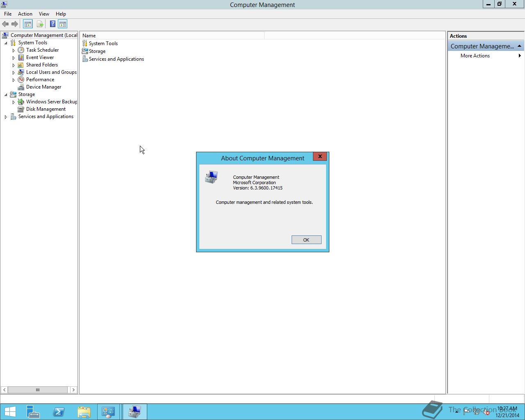Click the Performance icon in tree

pos(21,80)
